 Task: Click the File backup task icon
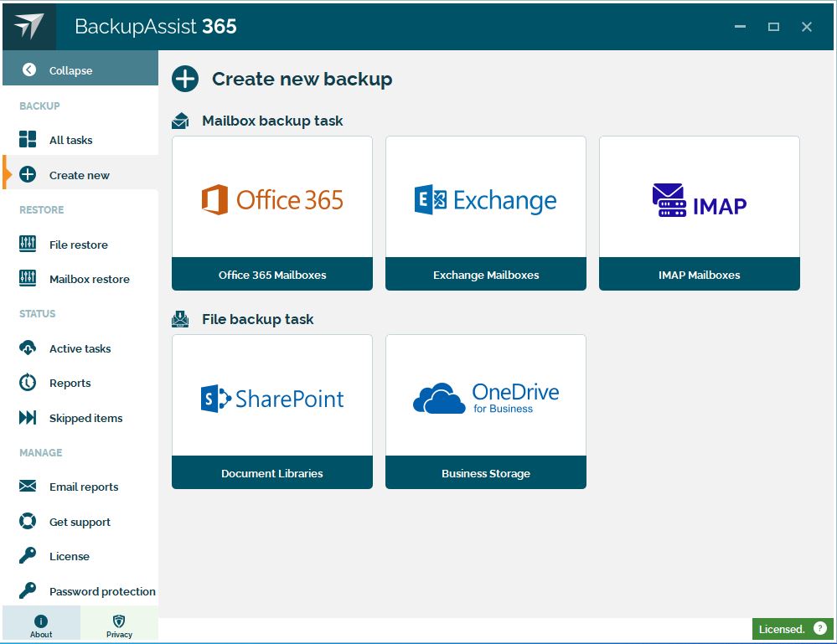180,319
